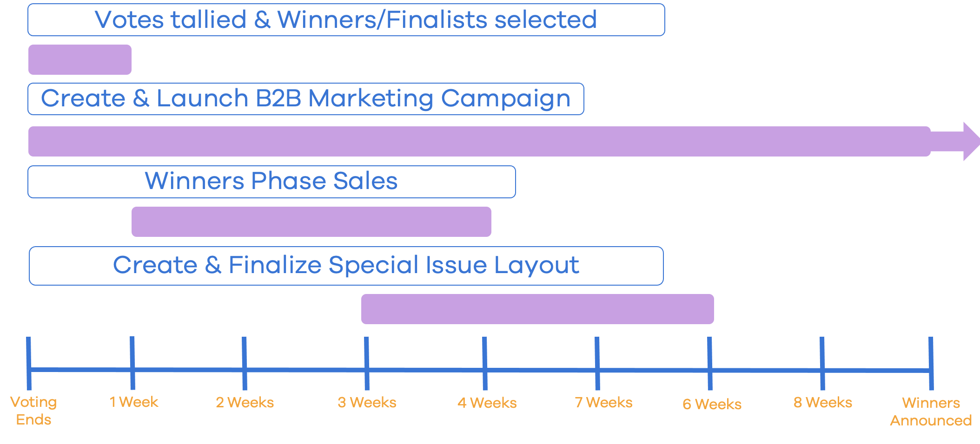Image resolution: width=980 pixels, height=444 pixels.
Task: Select the final tick above "Winners Announced"
Action: pyautogui.click(x=931, y=363)
